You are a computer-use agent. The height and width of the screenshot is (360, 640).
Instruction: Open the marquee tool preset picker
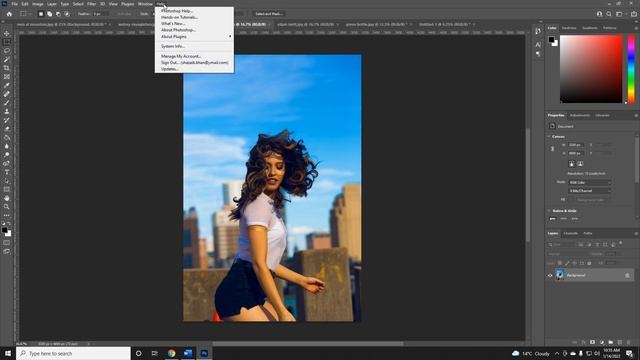click(x=25, y=14)
